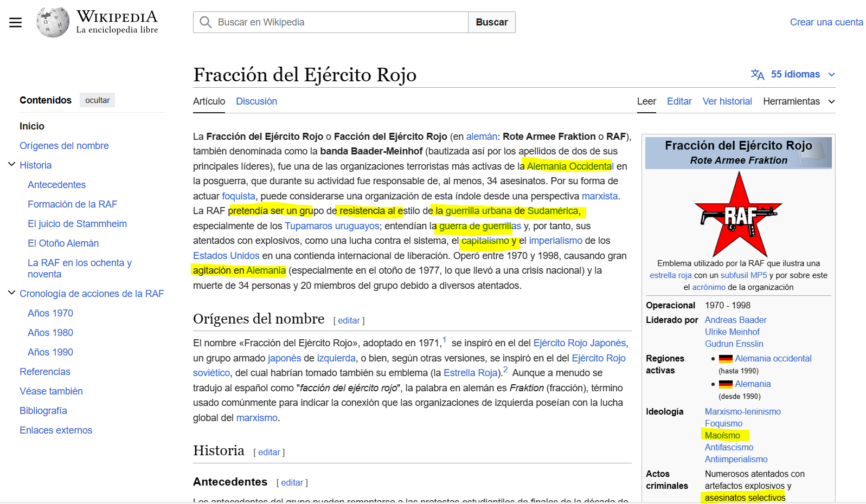Edit the Historia section
866x504 pixels.
tap(269, 453)
